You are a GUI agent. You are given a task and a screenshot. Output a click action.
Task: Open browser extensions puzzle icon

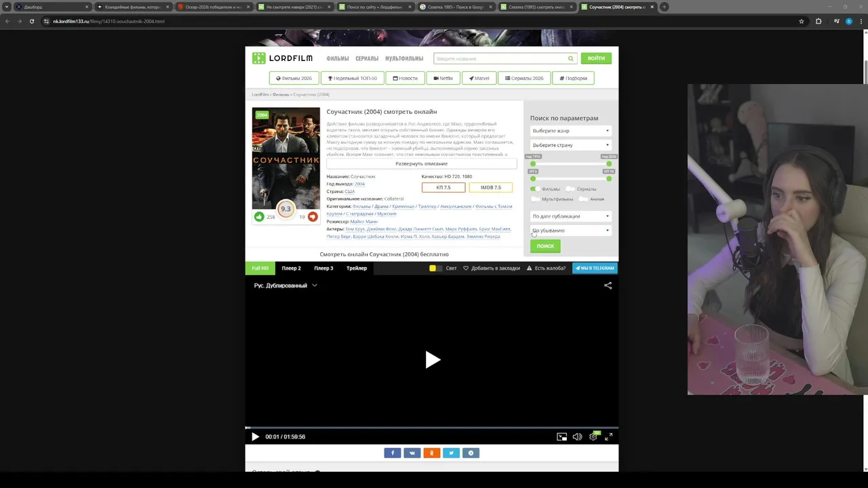click(818, 21)
